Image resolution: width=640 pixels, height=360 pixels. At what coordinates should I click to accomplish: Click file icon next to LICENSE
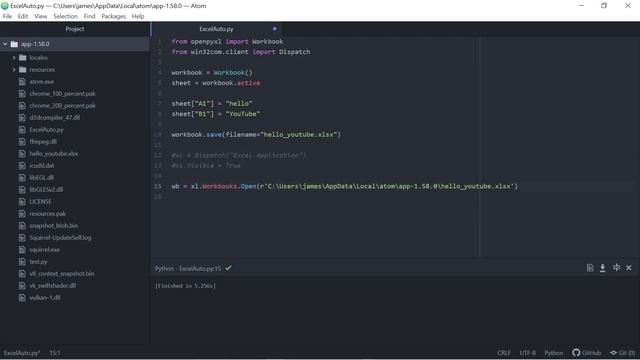coord(22,202)
